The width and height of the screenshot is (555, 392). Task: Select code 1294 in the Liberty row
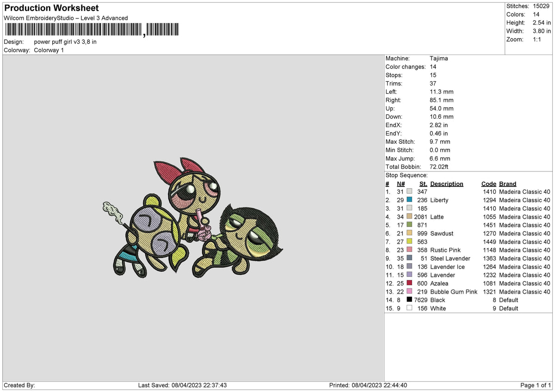[489, 200]
